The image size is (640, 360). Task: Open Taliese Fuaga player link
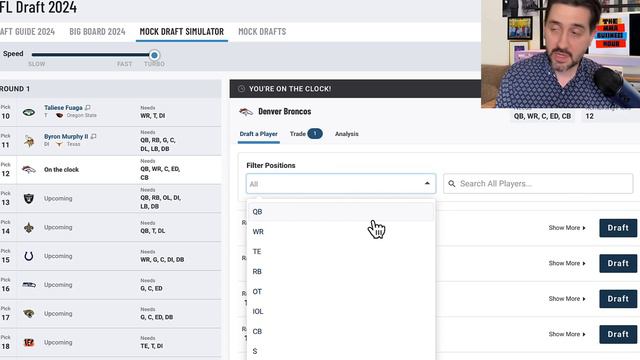click(x=63, y=108)
